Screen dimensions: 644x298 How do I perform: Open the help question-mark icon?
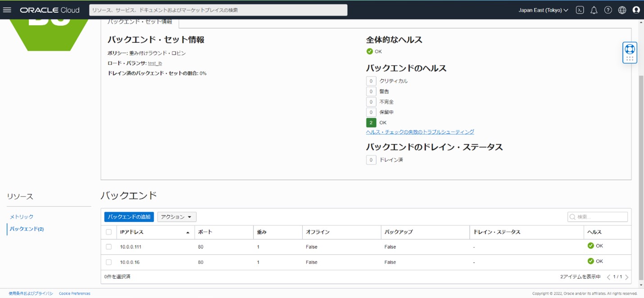[608, 10]
